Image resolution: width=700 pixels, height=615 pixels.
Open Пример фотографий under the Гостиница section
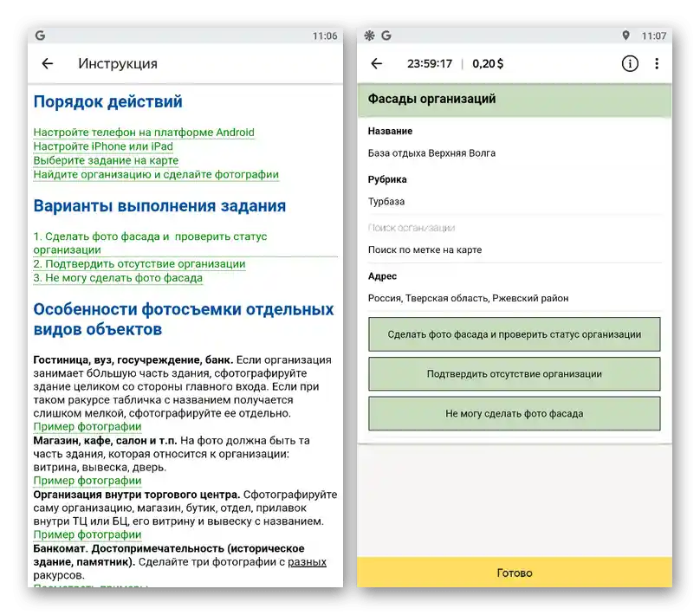89,426
